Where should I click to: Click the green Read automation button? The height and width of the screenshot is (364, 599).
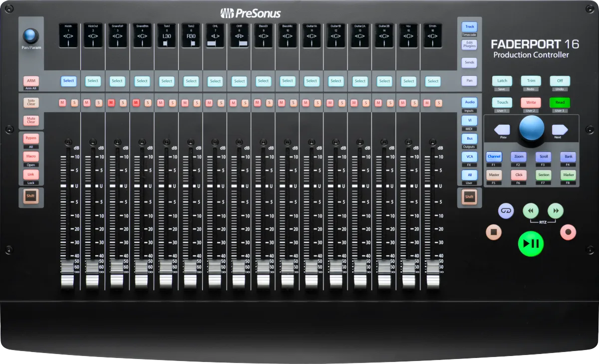(x=560, y=103)
